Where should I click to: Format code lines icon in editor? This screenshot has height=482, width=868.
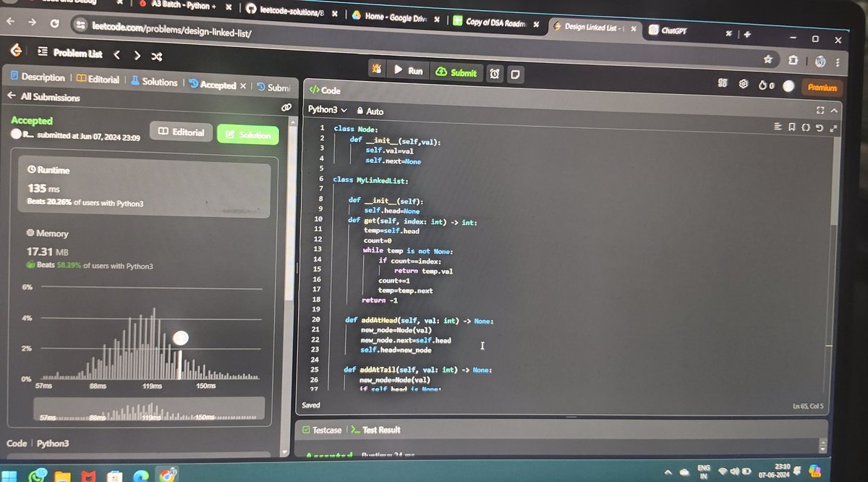point(778,127)
